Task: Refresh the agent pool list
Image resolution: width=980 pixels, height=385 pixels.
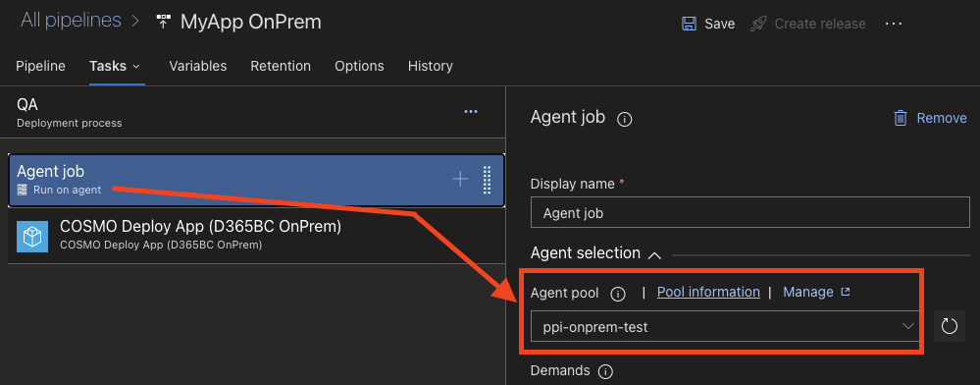Action: (x=950, y=326)
